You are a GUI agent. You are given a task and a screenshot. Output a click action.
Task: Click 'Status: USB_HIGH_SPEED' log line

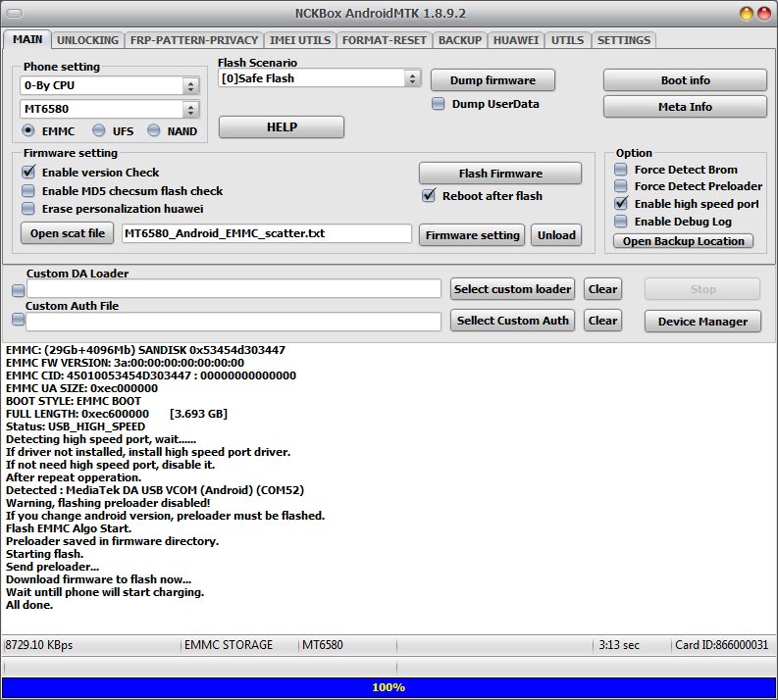pos(76,426)
